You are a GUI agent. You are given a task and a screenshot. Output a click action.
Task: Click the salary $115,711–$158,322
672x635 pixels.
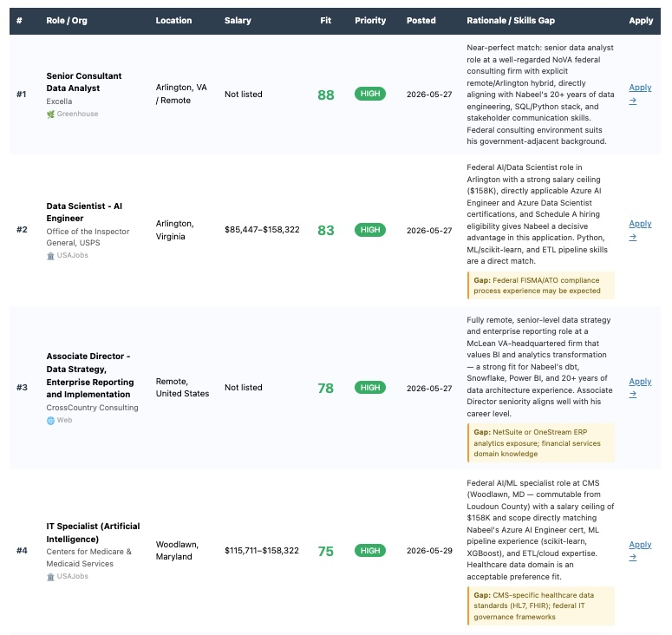tap(261, 551)
